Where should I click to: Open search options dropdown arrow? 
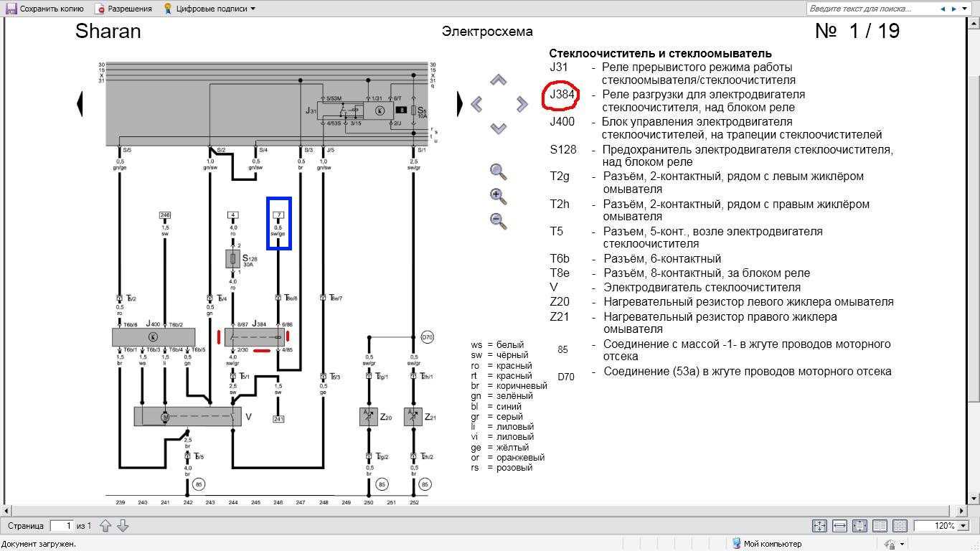(966, 9)
